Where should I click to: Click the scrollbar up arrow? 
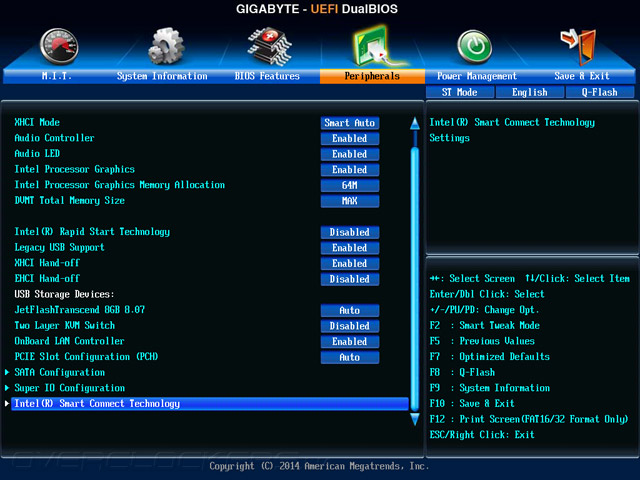415,124
